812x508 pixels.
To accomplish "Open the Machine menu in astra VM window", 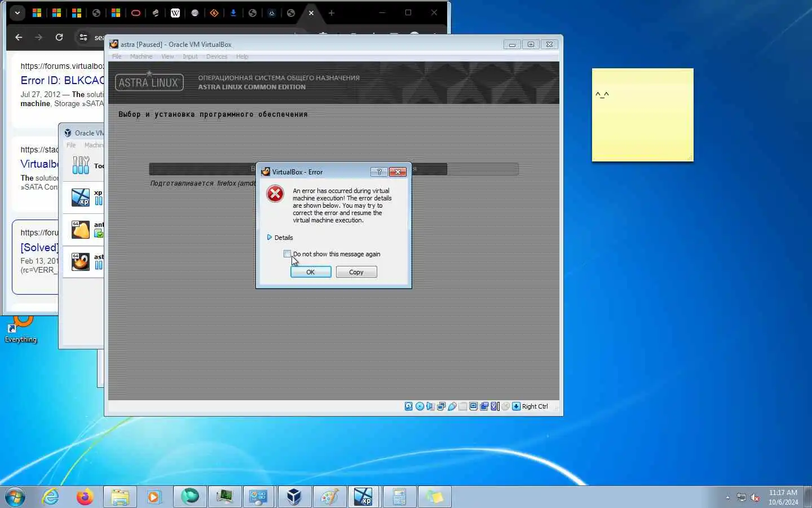I will pos(141,56).
